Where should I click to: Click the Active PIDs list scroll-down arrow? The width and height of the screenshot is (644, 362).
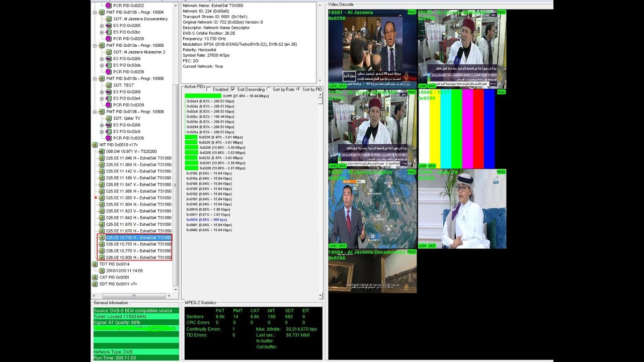click(321, 296)
